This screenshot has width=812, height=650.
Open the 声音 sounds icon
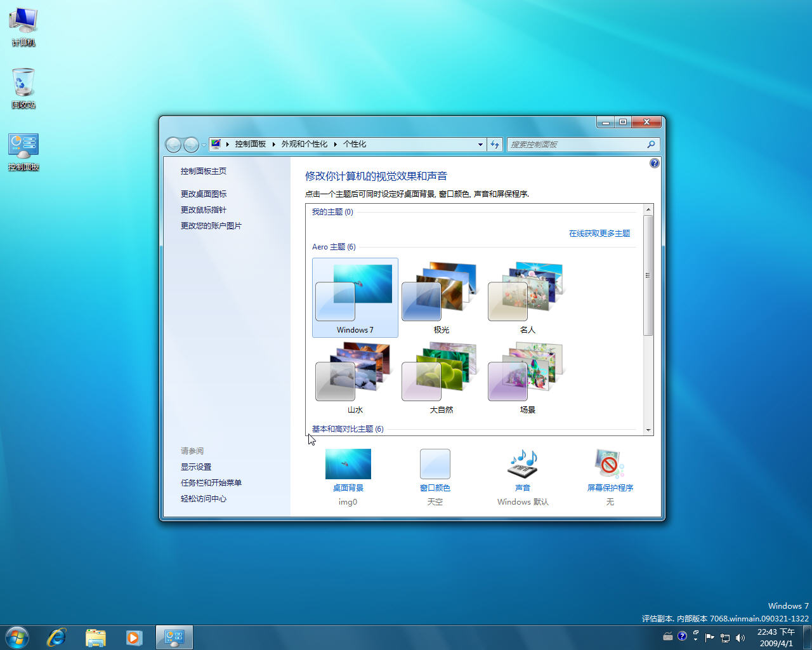pyautogui.click(x=523, y=464)
